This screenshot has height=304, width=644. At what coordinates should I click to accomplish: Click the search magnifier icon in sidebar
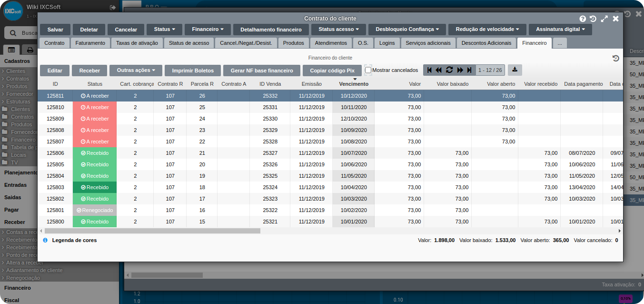coord(13,33)
